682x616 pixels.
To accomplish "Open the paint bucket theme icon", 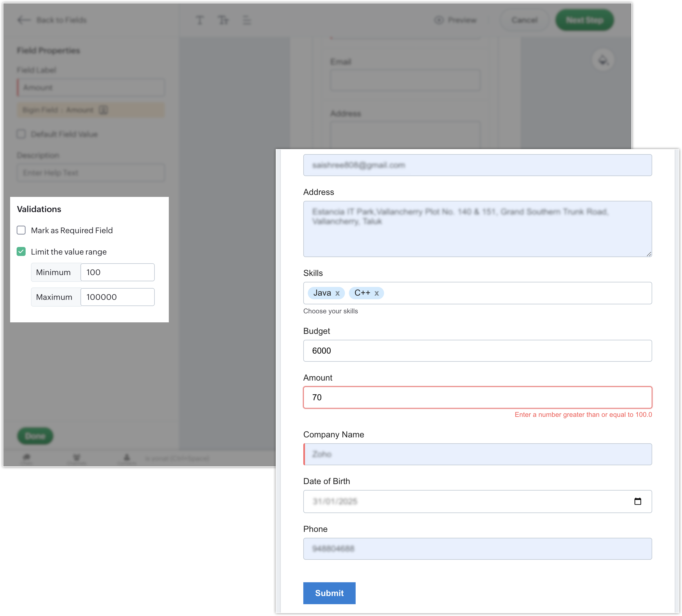I will click(603, 60).
